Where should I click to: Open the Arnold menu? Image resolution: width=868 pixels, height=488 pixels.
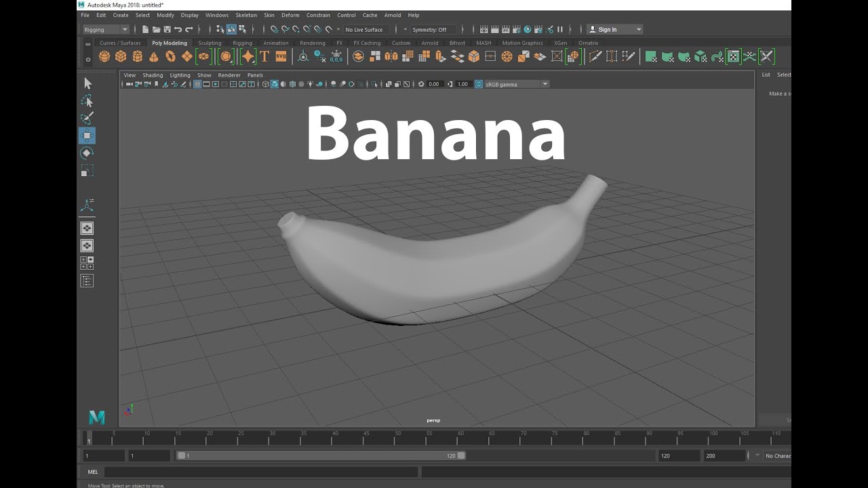393,15
